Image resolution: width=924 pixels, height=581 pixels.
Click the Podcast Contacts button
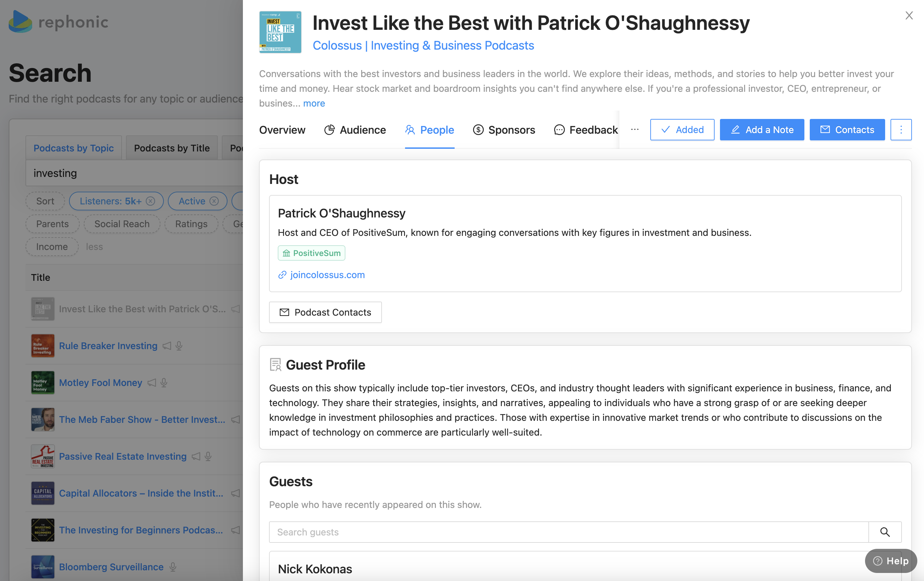325,312
